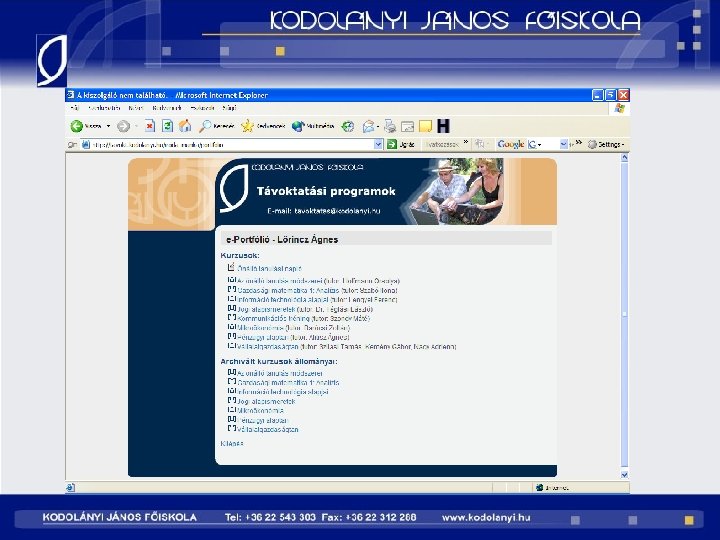The height and width of the screenshot is (540, 720).
Task: Refresh the page with the green arrows icon
Action: (167, 126)
